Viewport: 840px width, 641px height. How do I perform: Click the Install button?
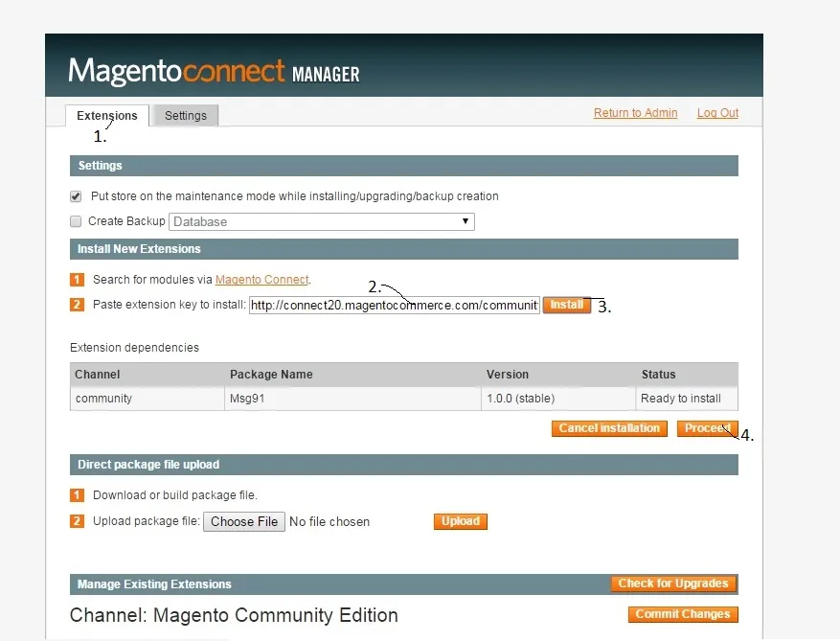(567, 305)
